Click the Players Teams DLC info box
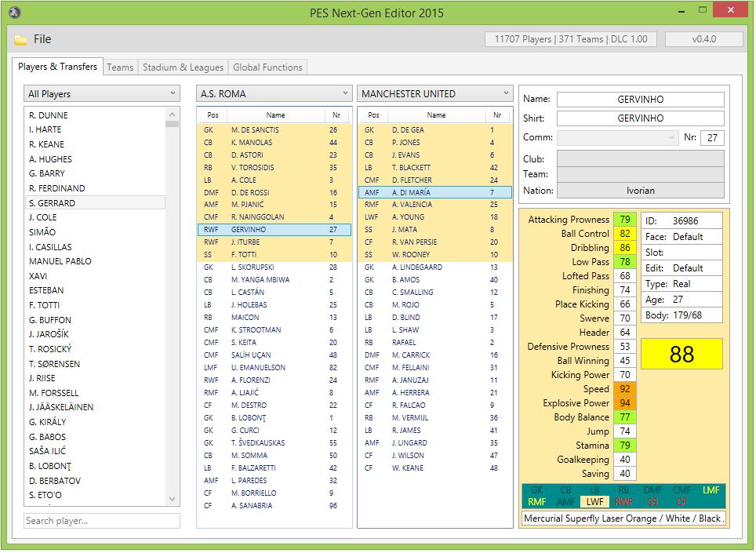Viewport: 756px width, 553px height. click(x=571, y=39)
